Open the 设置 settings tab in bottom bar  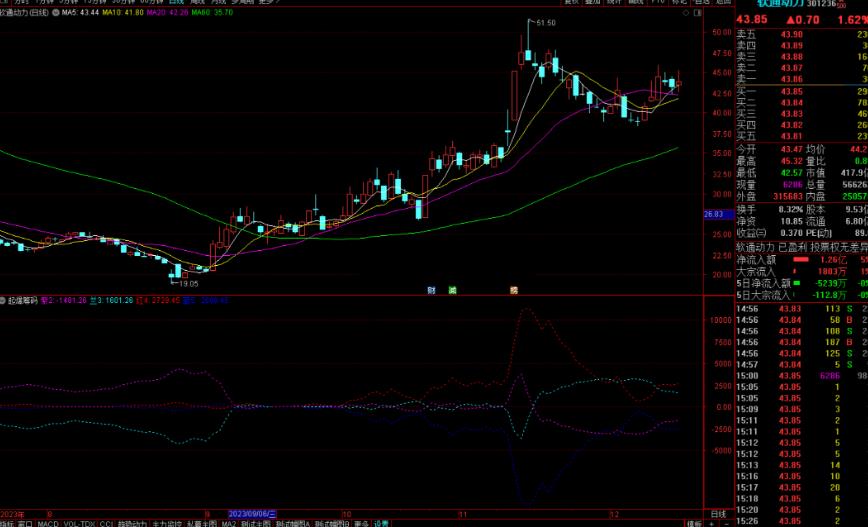381,523
